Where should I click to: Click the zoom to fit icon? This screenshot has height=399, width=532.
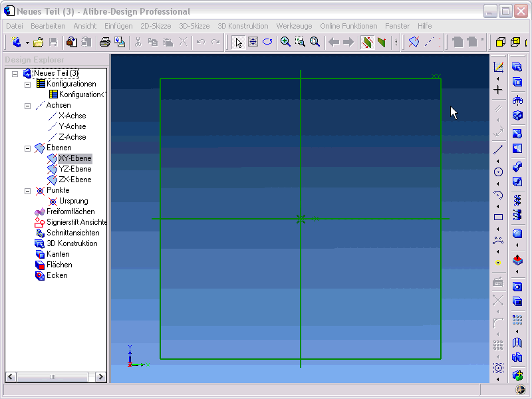click(x=315, y=42)
